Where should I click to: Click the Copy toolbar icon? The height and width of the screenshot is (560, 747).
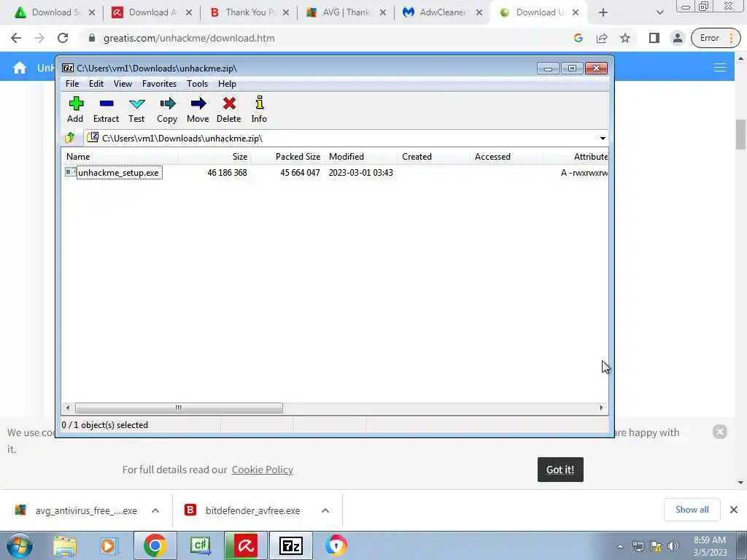167,110
